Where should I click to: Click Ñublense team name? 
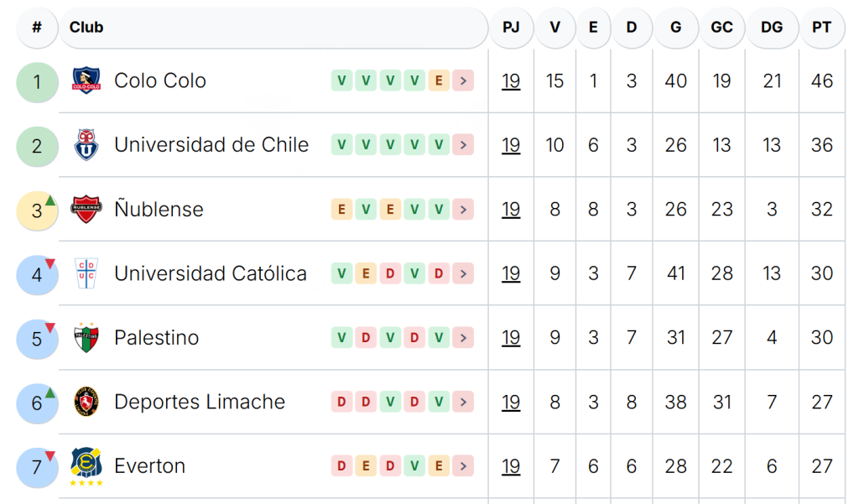pyautogui.click(x=159, y=209)
